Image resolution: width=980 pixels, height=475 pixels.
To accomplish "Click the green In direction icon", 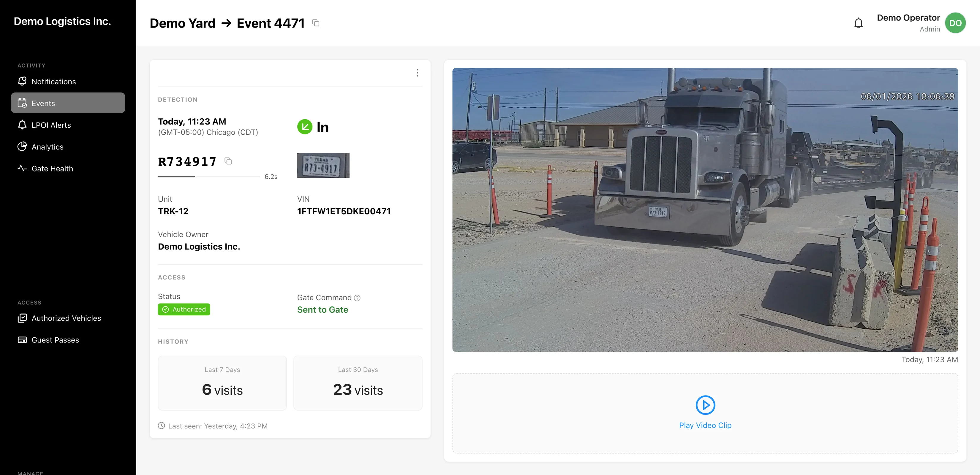I will (305, 127).
